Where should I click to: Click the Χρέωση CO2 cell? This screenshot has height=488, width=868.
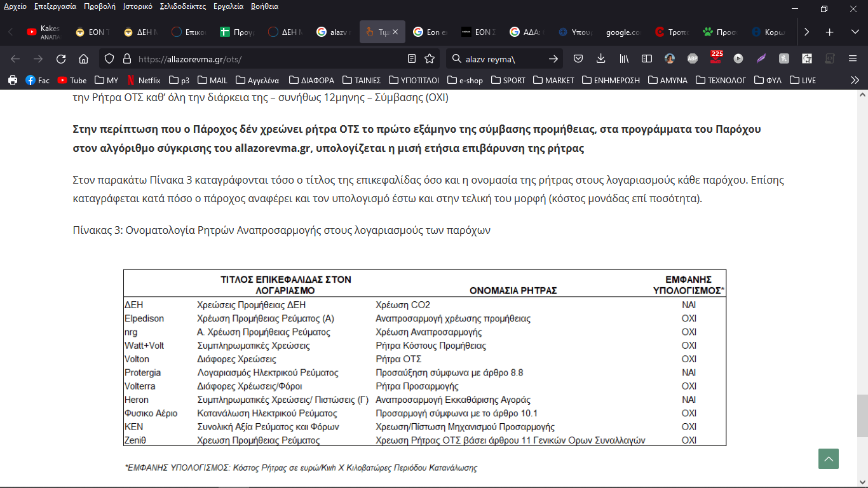403,305
